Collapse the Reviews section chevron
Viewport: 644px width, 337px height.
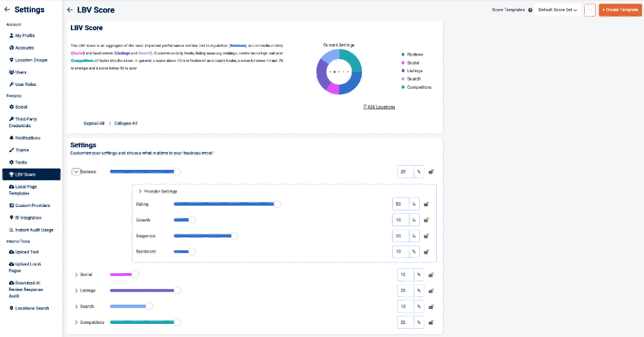point(76,172)
